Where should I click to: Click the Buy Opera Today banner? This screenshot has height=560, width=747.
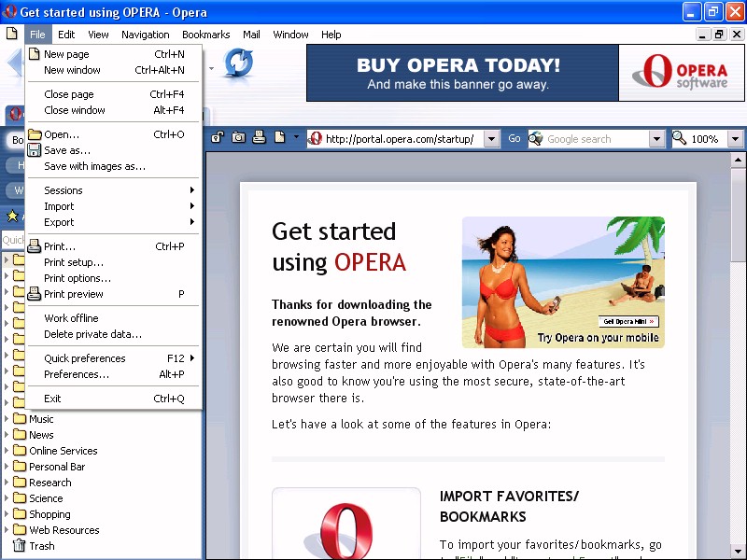point(462,73)
